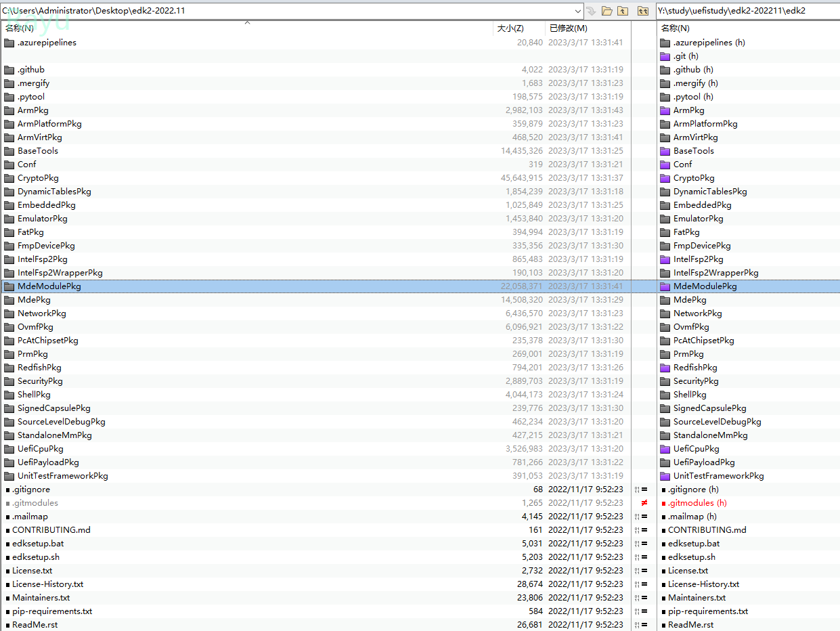The height and width of the screenshot is (631, 840).
Task: Select License-History.txt sized 28,674
Action: click(x=47, y=584)
